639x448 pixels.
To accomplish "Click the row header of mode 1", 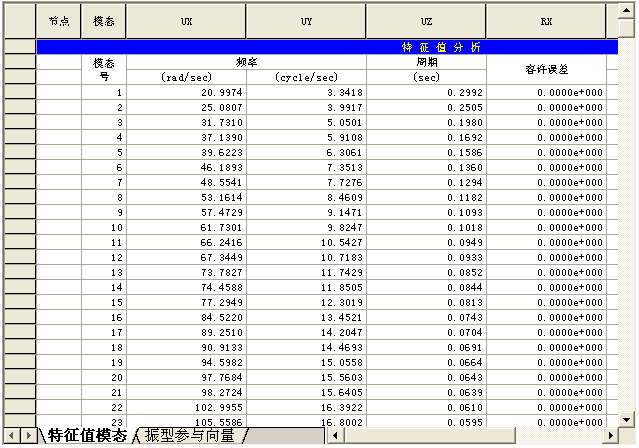I will [x=20, y=93].
